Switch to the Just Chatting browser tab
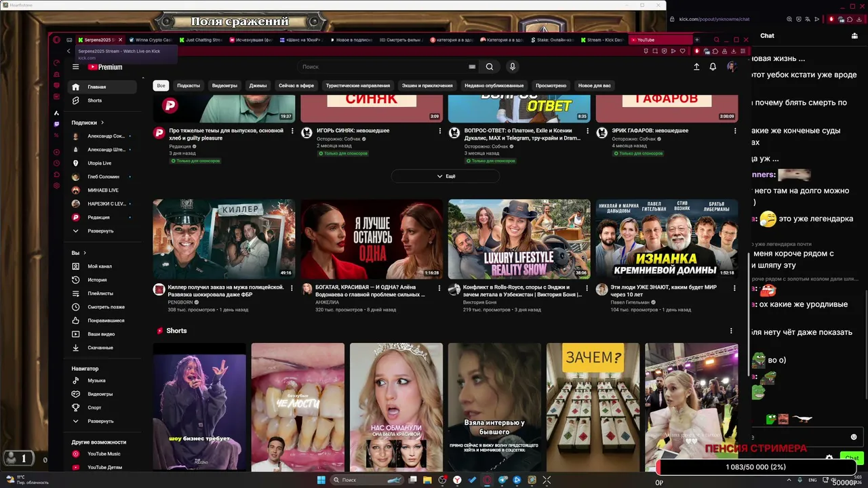The image size is (868, 488). click(201, 40)
